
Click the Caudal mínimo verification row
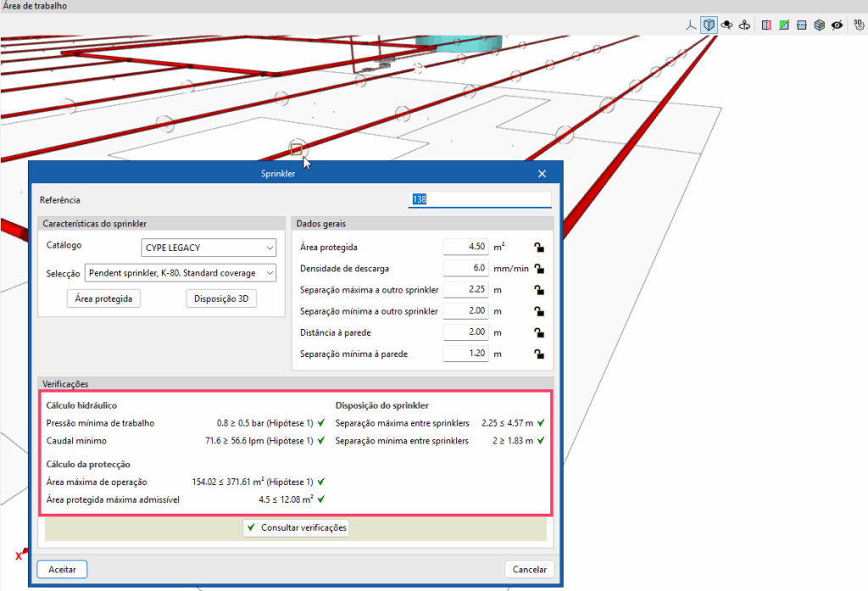click(x=186, y=441)
